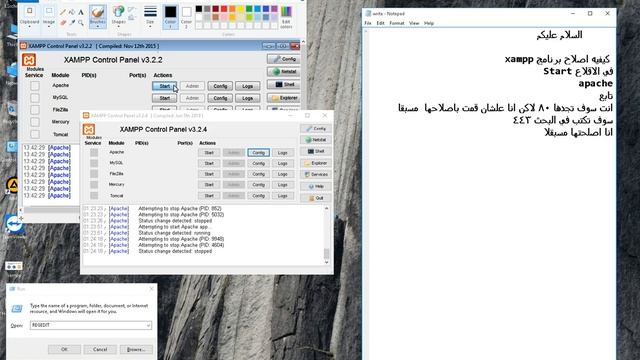Click Shell in XAMPP v3.2.2
This screenshot has height=360, width=640.
tap(284, 85)
